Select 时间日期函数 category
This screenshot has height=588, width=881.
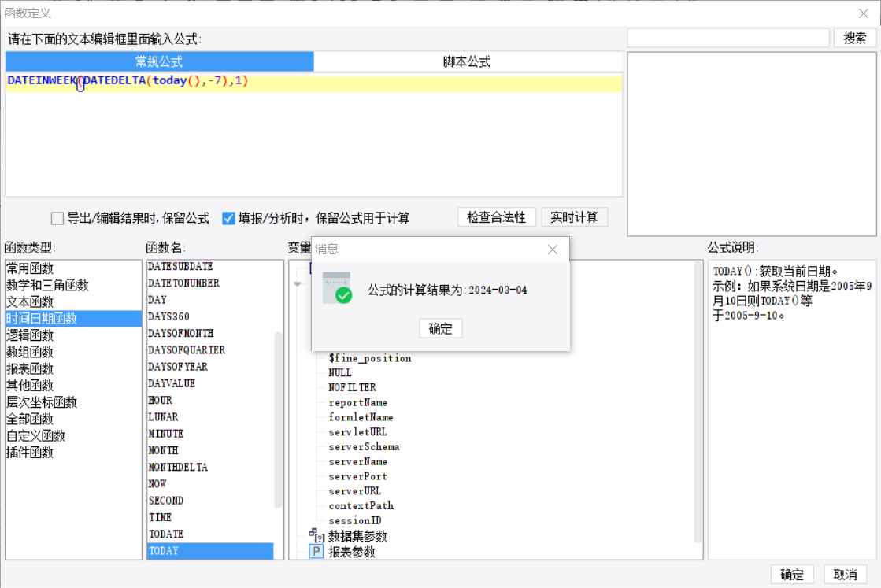73,319
